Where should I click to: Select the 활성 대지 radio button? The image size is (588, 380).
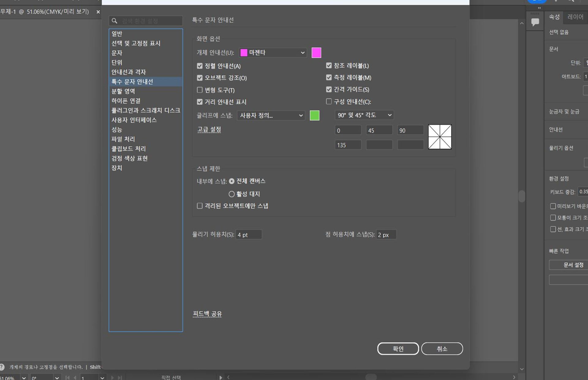[x=232, y=194]
